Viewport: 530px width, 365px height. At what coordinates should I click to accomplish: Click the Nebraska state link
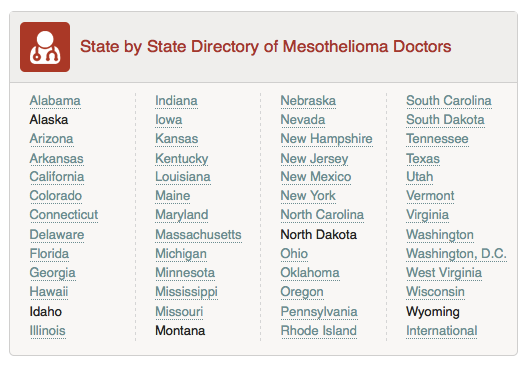pos(308,101)
